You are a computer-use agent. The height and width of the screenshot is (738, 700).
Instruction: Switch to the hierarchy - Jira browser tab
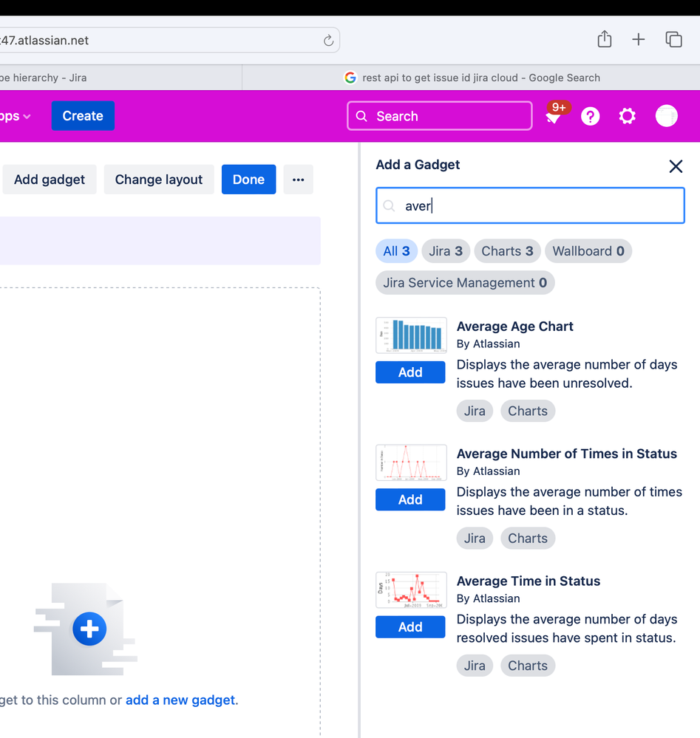click(120, 78)
